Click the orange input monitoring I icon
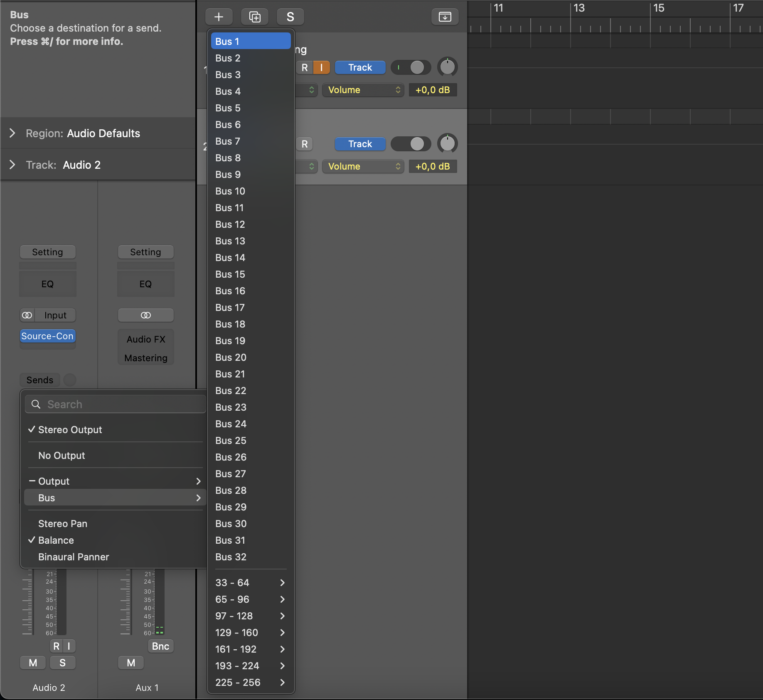This screenshot has width=763, height=700. point(321,67)
